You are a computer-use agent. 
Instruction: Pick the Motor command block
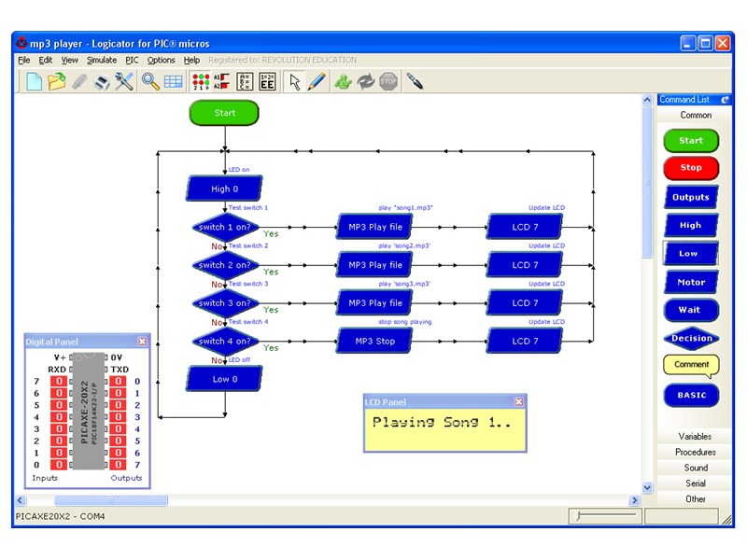(691, 282)
